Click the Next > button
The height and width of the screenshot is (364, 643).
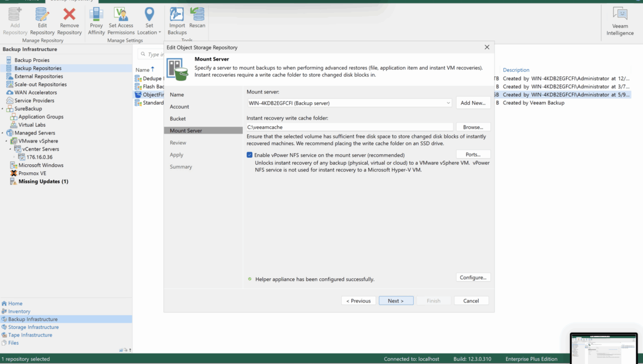click(396, 300)
